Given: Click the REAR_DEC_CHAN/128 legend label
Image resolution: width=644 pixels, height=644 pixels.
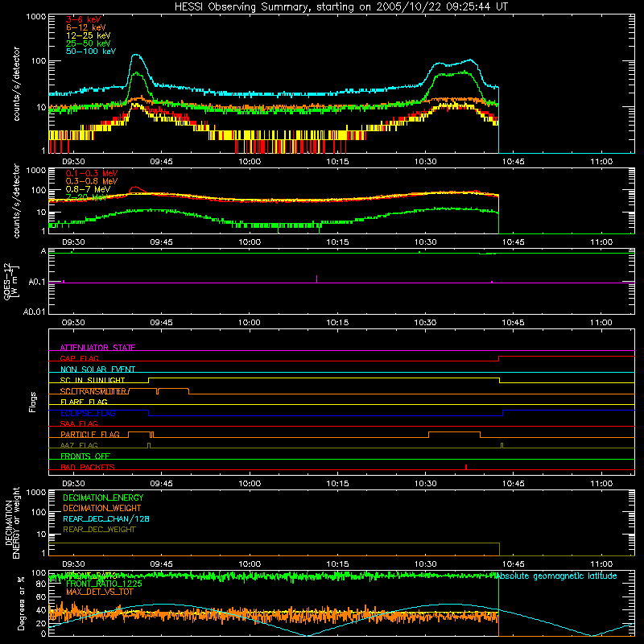Looking at the screenshot, I should point(106,518).
